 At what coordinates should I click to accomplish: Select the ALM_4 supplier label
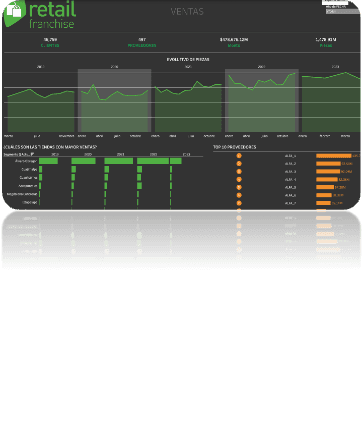click(290, 179)
